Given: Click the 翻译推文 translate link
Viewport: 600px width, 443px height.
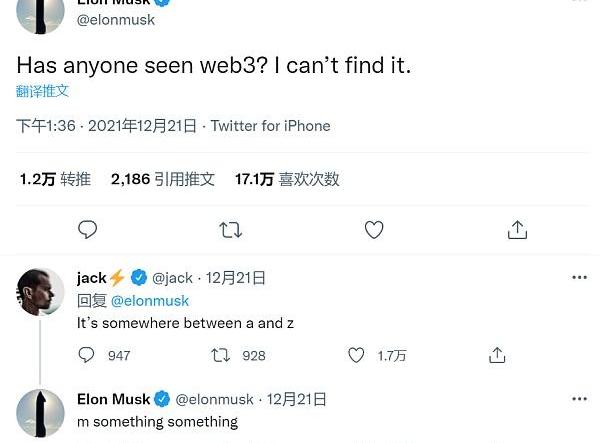Looking at the screenshot, I should pos(43,91).
